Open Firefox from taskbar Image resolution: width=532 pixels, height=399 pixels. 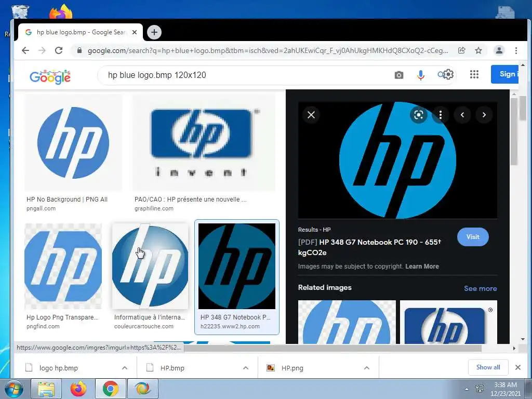[78, 389]
